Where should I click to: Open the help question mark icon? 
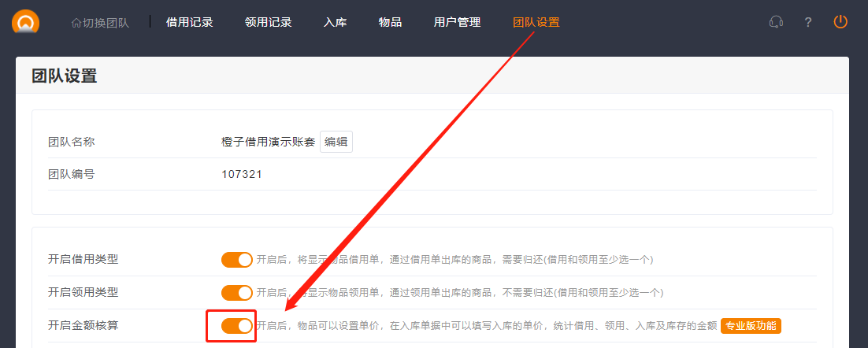[x=808, y=22]
